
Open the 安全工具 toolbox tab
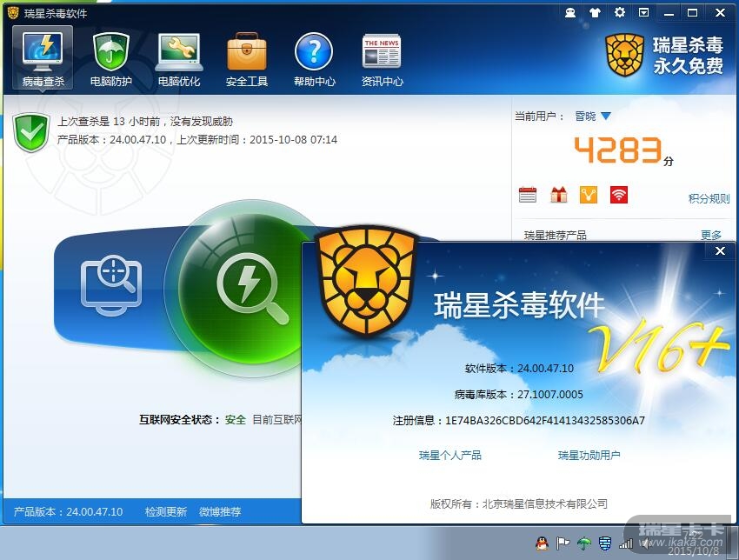247,58
